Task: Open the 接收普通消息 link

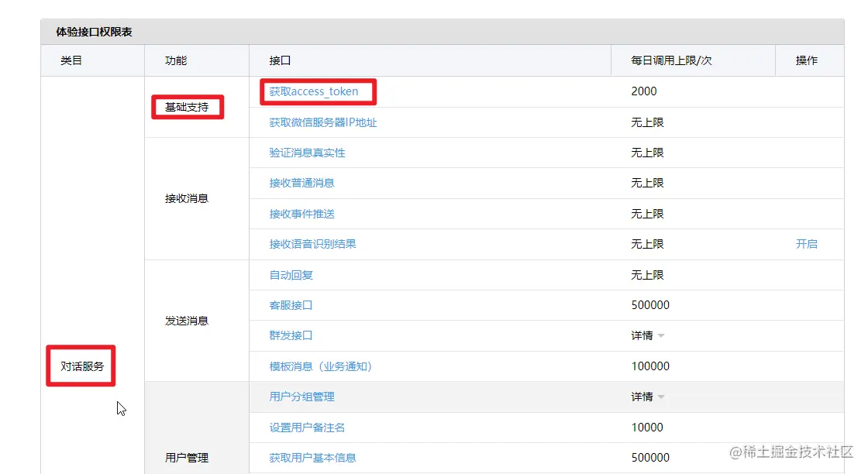Action: [301, 183]
